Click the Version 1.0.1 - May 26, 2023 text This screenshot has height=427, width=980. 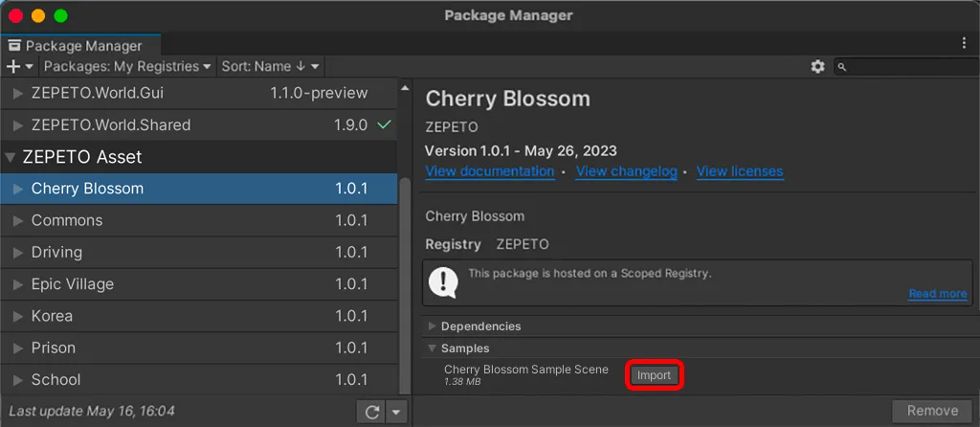pos(521,150)
